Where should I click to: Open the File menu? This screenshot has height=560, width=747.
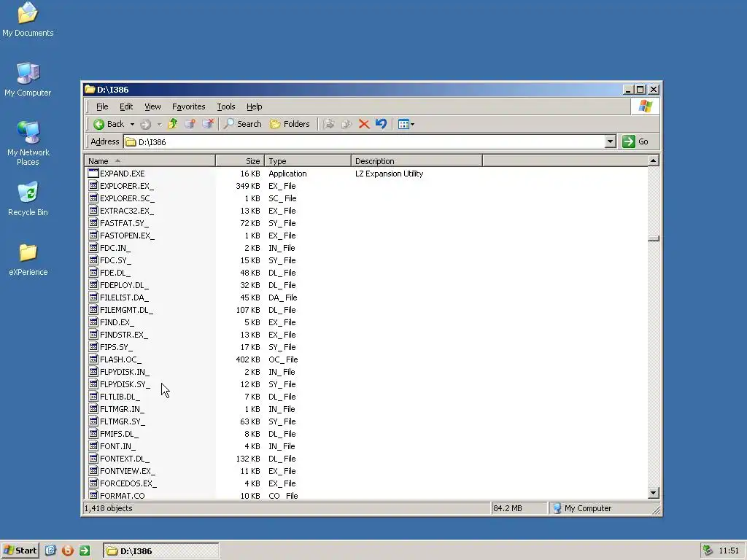(102, 106)
